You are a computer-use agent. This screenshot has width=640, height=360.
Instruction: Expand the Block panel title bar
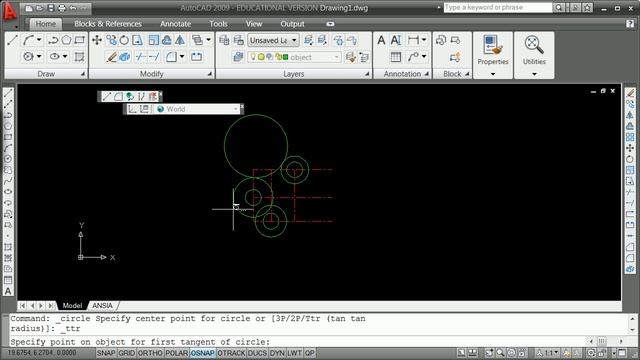(452, 74)
